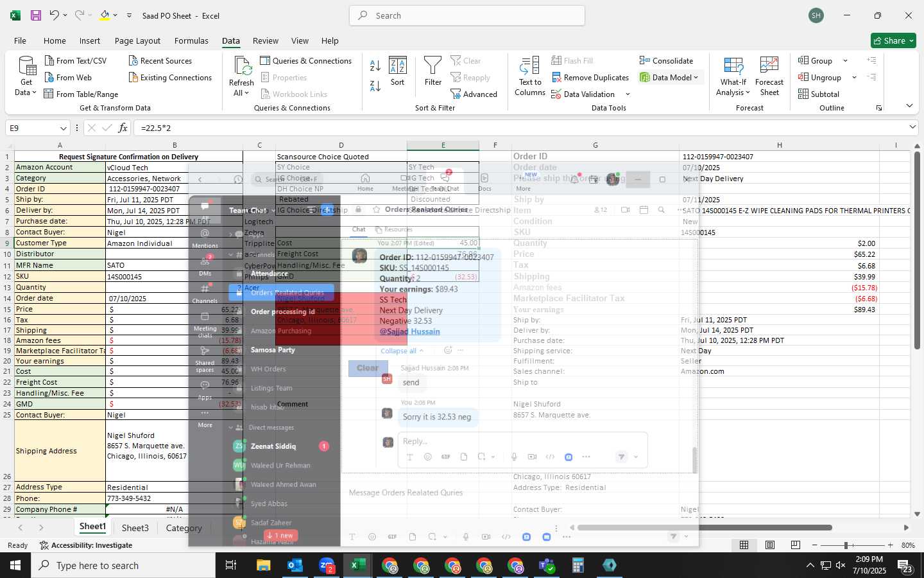Switch to Page Layout tab
This screenshot has height=578, width=924.
click(137, 40)
